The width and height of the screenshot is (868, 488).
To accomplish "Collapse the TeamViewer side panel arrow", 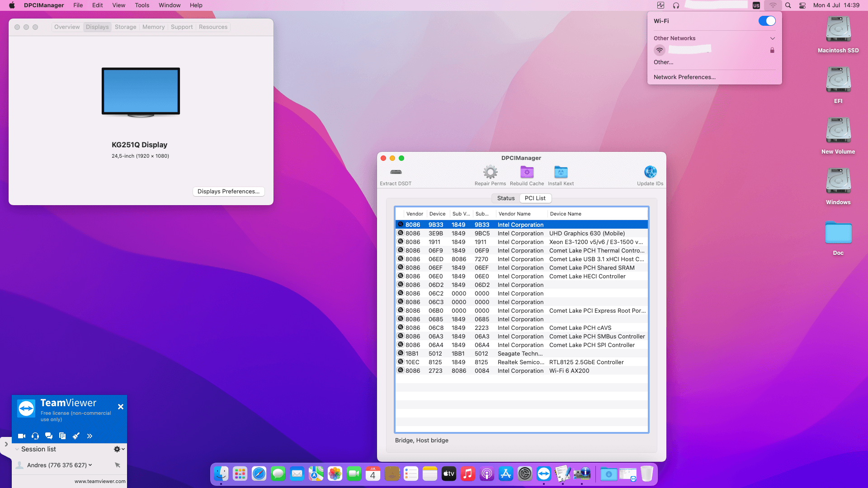I will [x=6, y=444].
